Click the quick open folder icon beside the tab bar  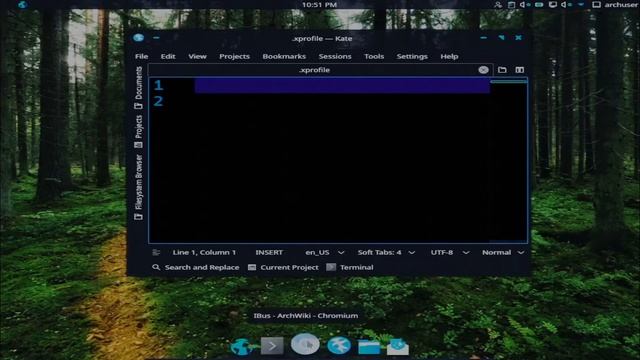[502, 70]
